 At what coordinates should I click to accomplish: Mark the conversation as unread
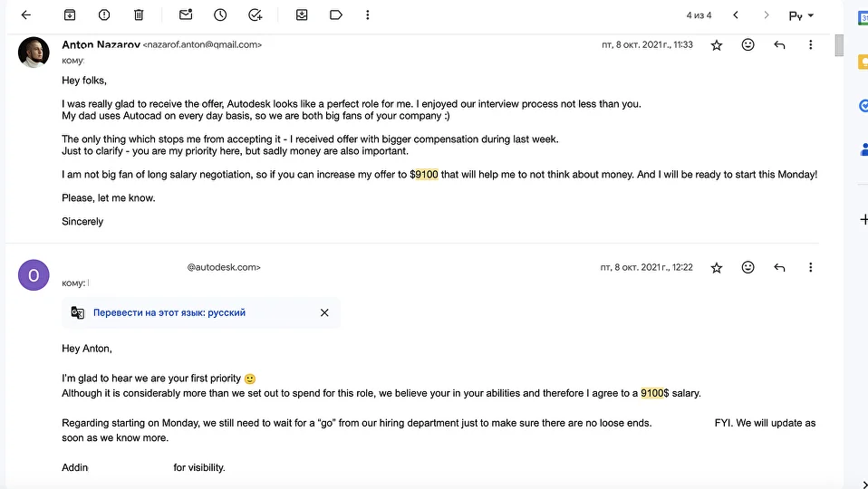click(186, 14)
